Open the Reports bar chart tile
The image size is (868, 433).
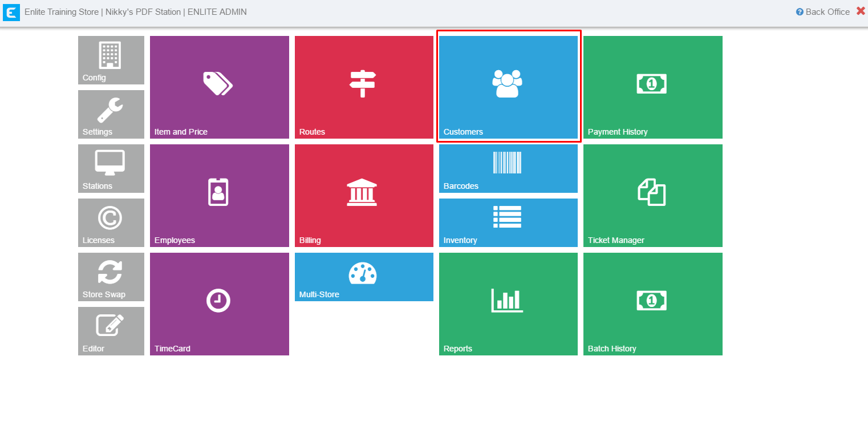508,304
